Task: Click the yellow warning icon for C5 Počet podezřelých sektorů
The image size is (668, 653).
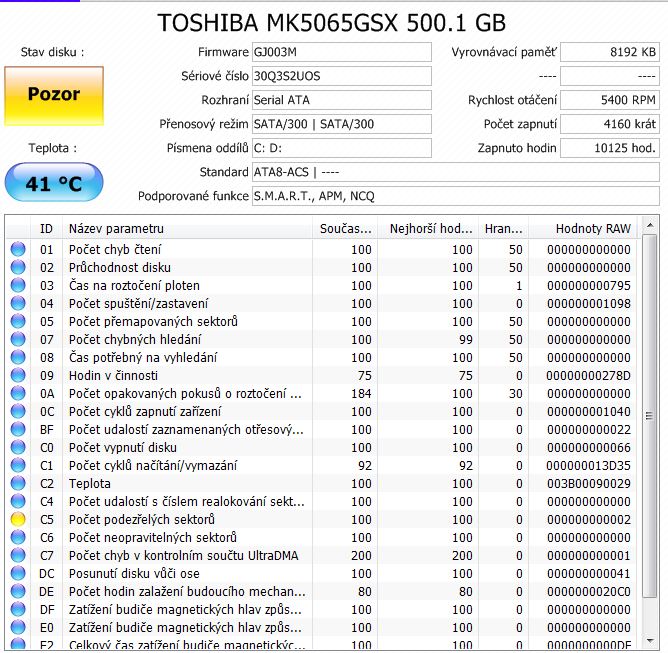Action: [x=18, y=520]
